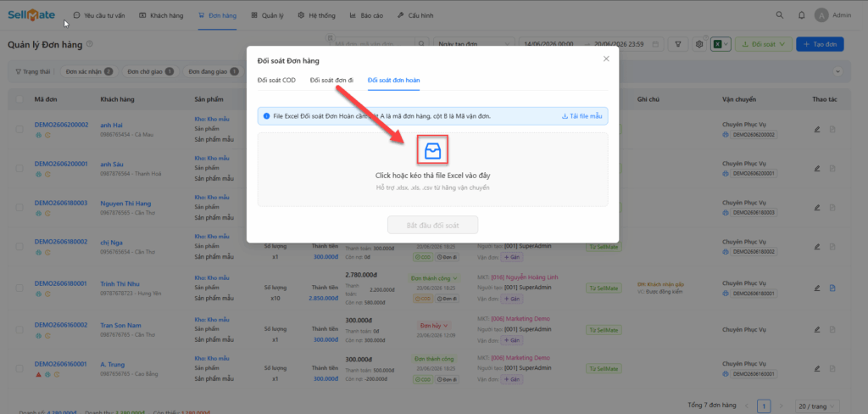Expand the Excel export dropdown
868x414 pixels.
(721, 44)
